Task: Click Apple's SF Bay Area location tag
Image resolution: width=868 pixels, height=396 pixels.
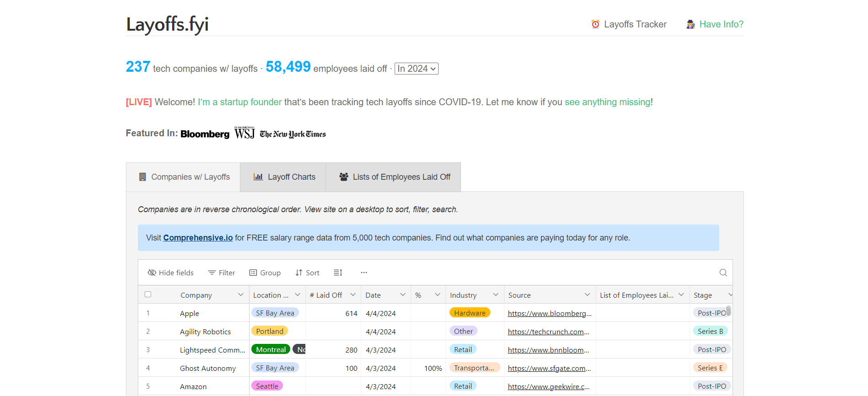Action: (x=275, y=313)
